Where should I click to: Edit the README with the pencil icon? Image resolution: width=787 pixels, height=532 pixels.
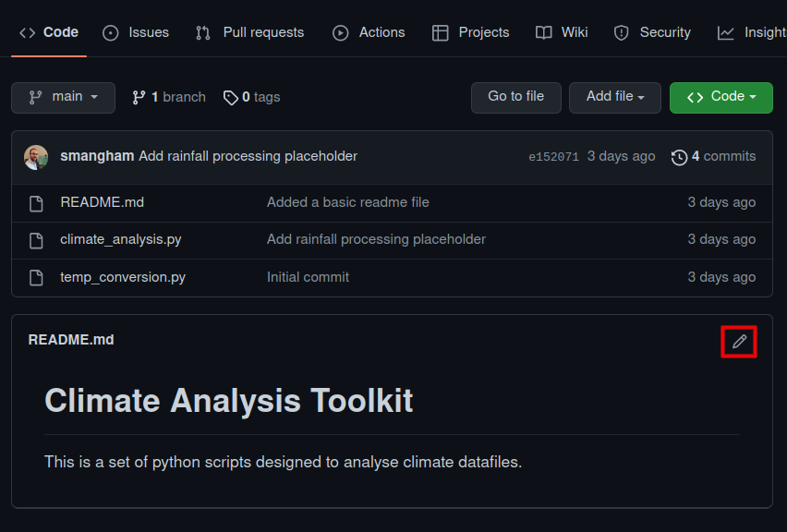pyautogui.click(x=738, y=341)
